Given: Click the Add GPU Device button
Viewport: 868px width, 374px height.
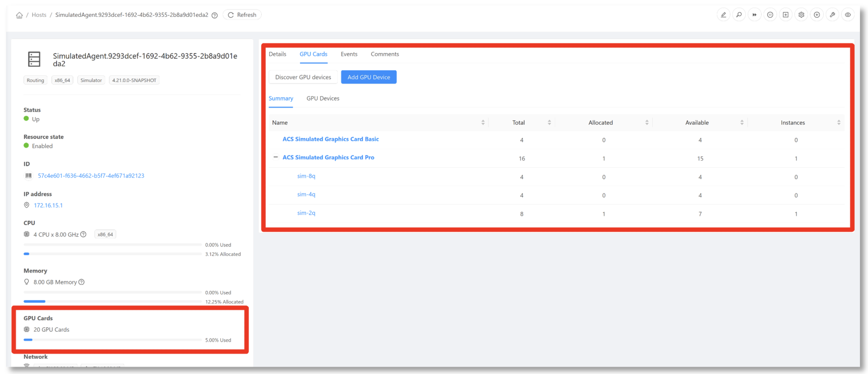Looking at the screenshot, I should (x=369, y=77).
